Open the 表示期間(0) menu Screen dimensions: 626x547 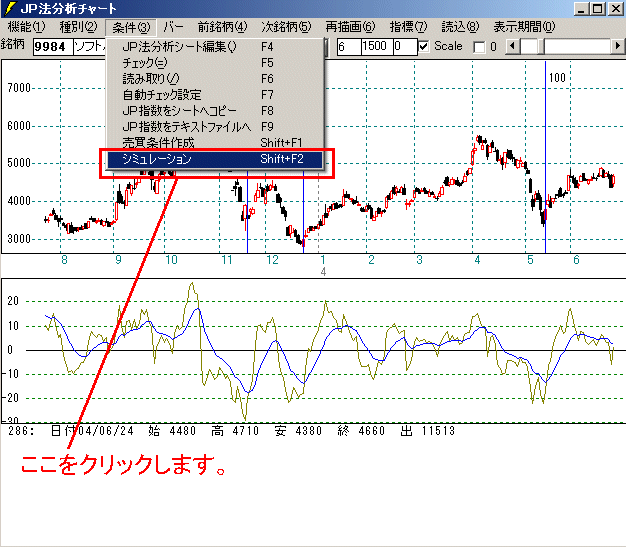(523, 27)
